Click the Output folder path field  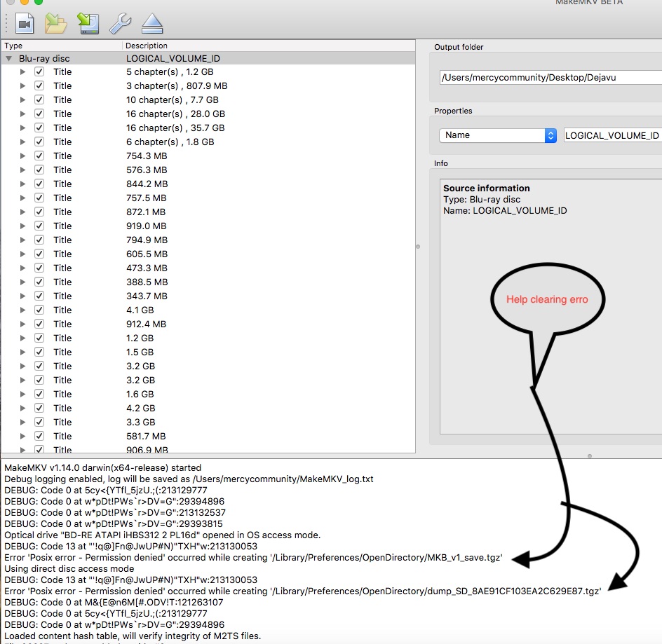click(x=550, y=77)
